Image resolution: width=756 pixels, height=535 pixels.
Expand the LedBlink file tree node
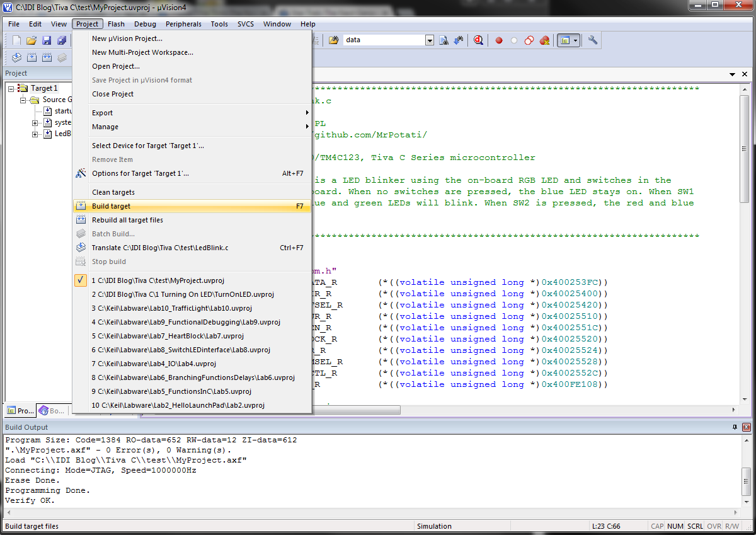[x=35, y=134]
